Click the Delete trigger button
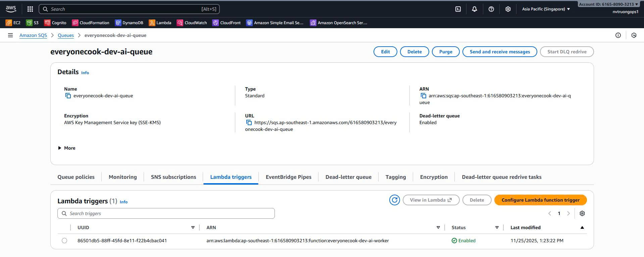Image resolution: width=644 pixels, height=257 pixels. (477, 200)
